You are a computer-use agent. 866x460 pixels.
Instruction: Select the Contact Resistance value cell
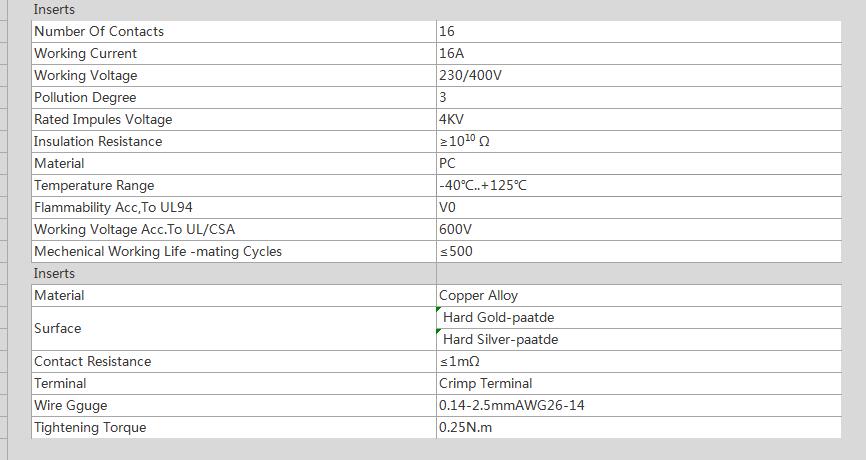pyautogui.click(x=638, y=362)
